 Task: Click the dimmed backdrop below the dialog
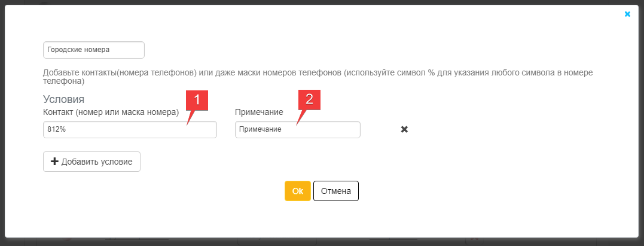pyautogui.click(x=322, y=242)
